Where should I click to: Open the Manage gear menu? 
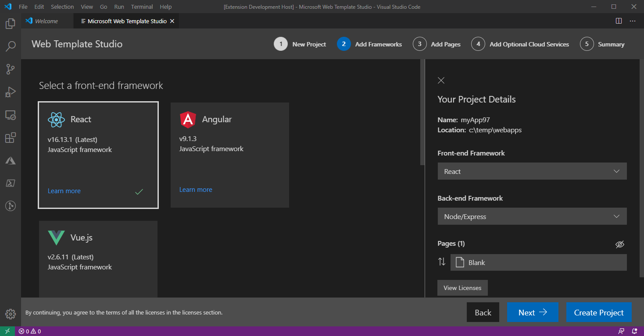click(11, 314)
